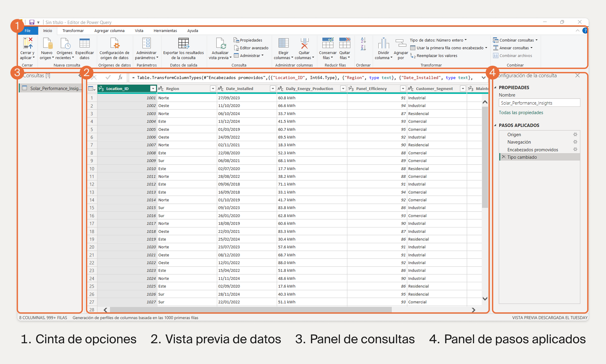Click the Quitar columnas icon
606x364 pixels.
pyautogui.click(x=304, y=44)
